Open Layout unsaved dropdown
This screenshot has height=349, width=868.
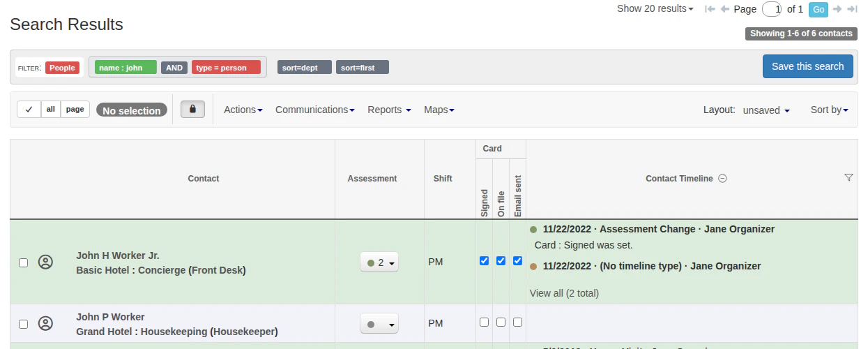tap(766, 110)
